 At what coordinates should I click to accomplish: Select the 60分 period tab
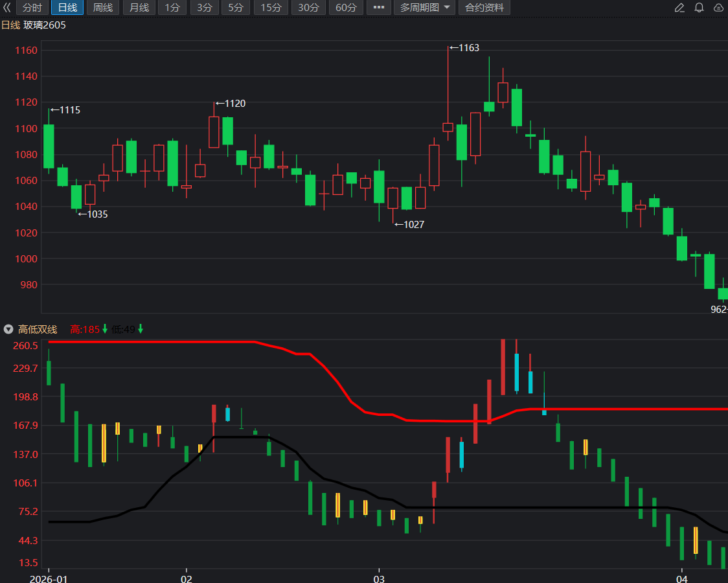coord(346,7)
